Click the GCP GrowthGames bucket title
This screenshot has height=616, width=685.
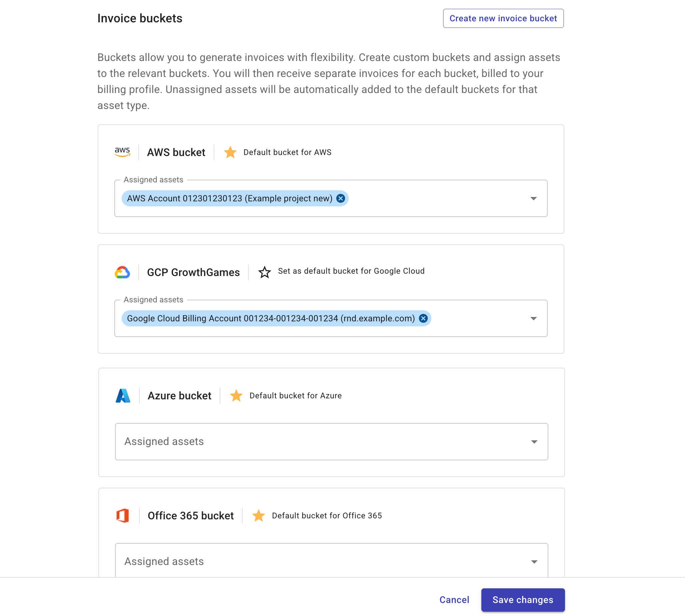click(193, 272)
